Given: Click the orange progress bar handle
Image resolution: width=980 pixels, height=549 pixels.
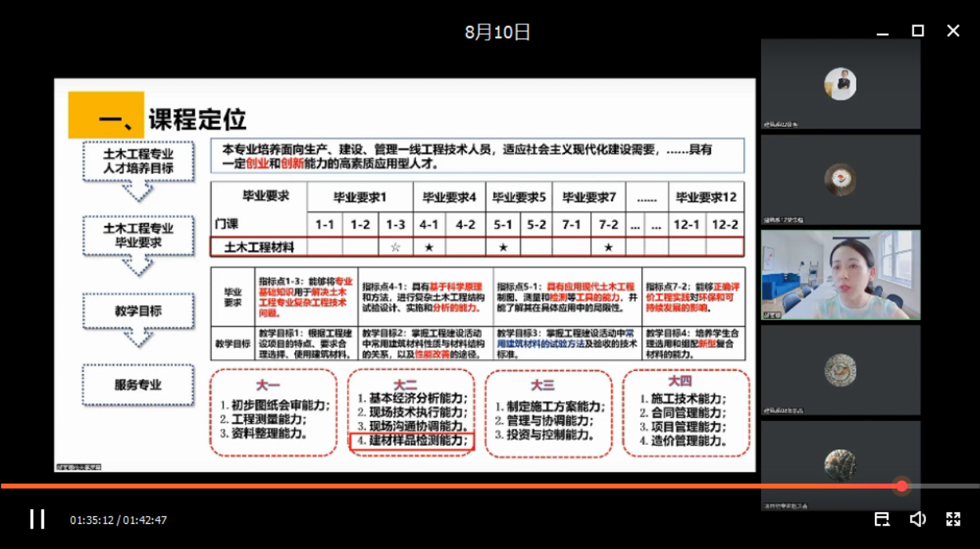Looking at the screenshot, I should [902, 486].
